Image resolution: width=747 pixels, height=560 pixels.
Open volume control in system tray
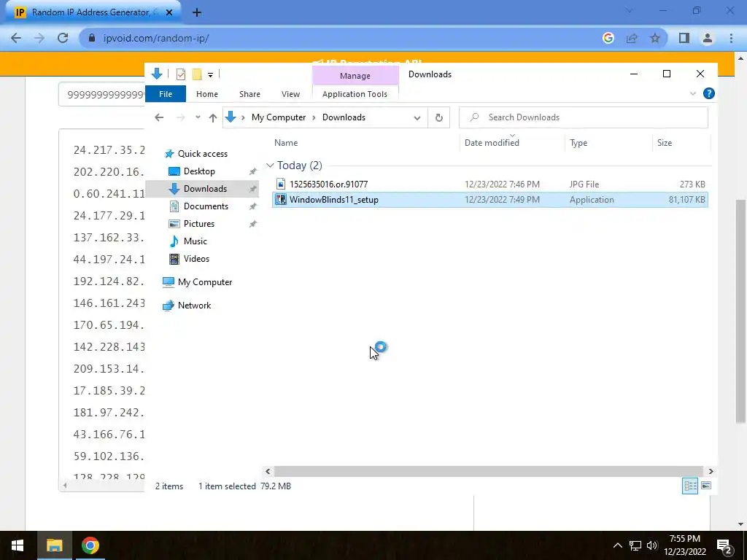[652, 545]
